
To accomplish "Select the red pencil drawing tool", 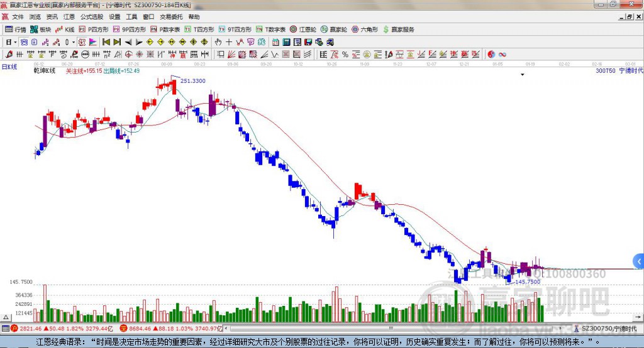I will pyautogui.click(x=9, y=54).
